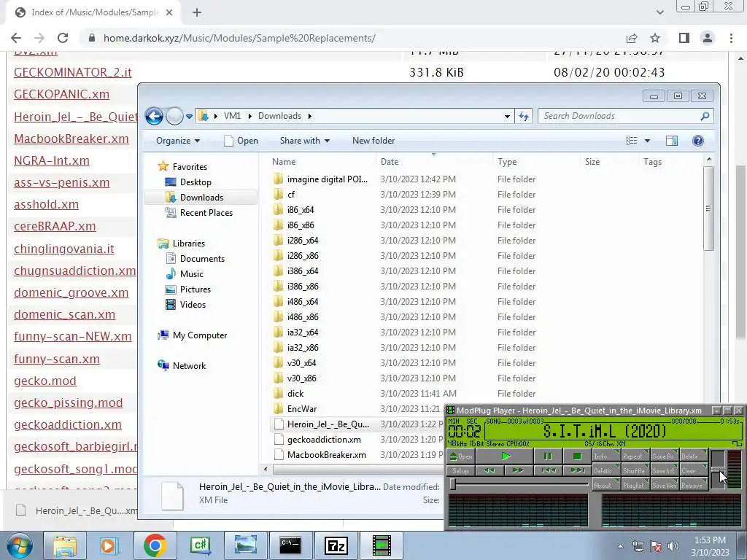The height and width of the screenshot is (560, 747).
Task: Select Desktop under Favorites
Action: tap(187, 182)
